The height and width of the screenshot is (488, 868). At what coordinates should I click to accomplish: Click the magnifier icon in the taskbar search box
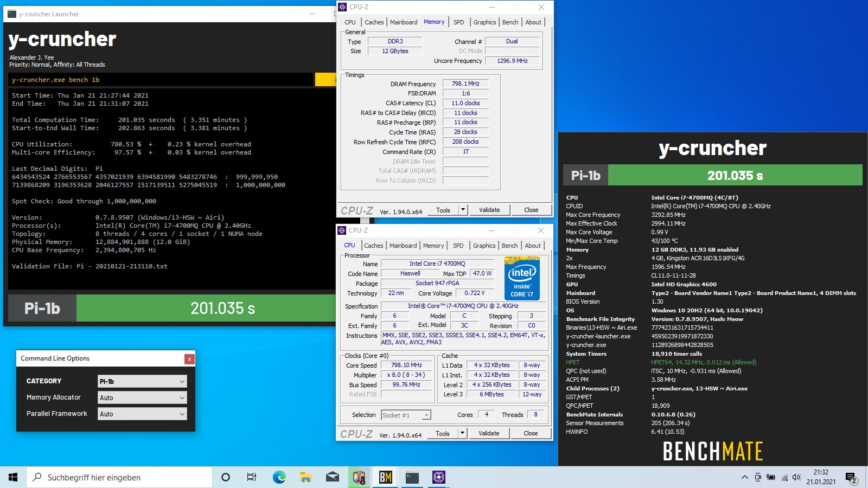[37, 477]
